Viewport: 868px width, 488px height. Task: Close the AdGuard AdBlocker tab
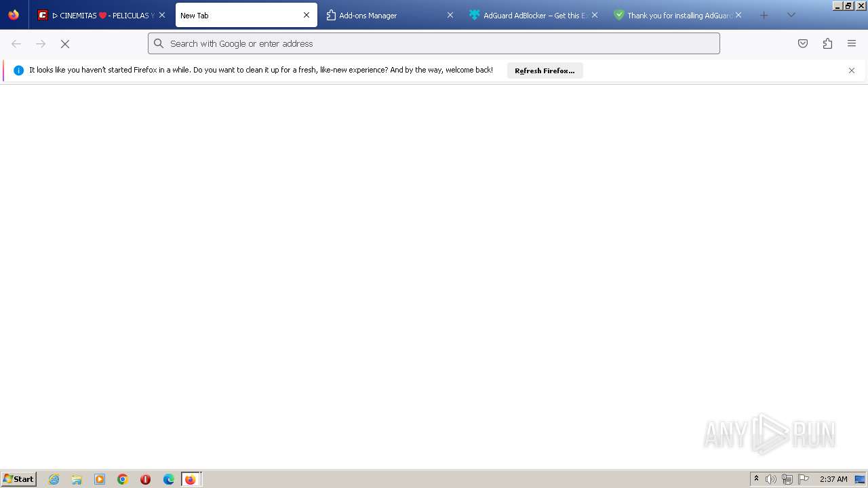pyautogui.click(x=595, y=15)
